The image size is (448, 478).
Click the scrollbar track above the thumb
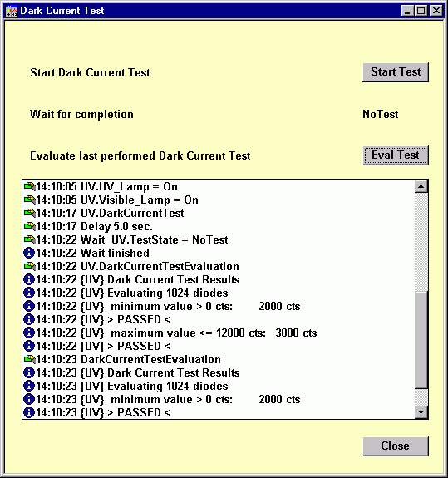[x=421, y=242]
